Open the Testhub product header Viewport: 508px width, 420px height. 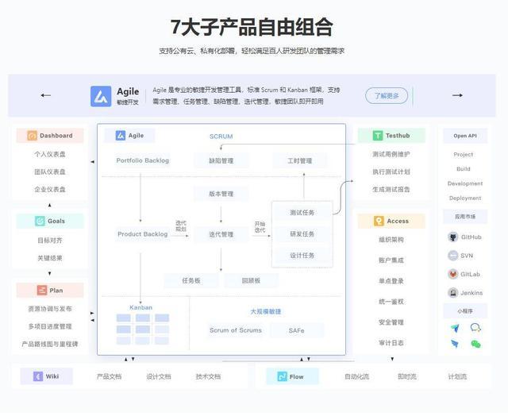[x=391, y=136]
